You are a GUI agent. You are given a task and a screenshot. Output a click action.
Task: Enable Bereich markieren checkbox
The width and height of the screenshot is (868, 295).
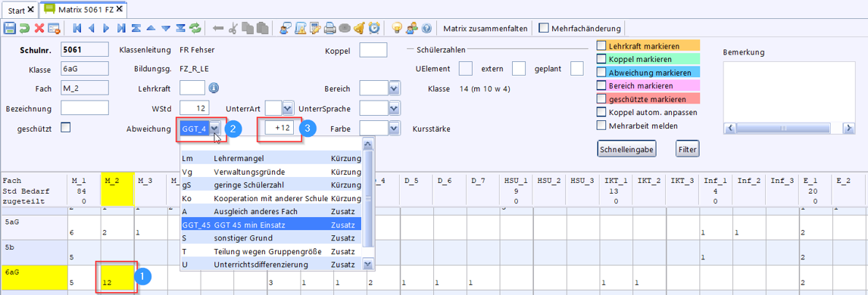[x=601, y=85]
